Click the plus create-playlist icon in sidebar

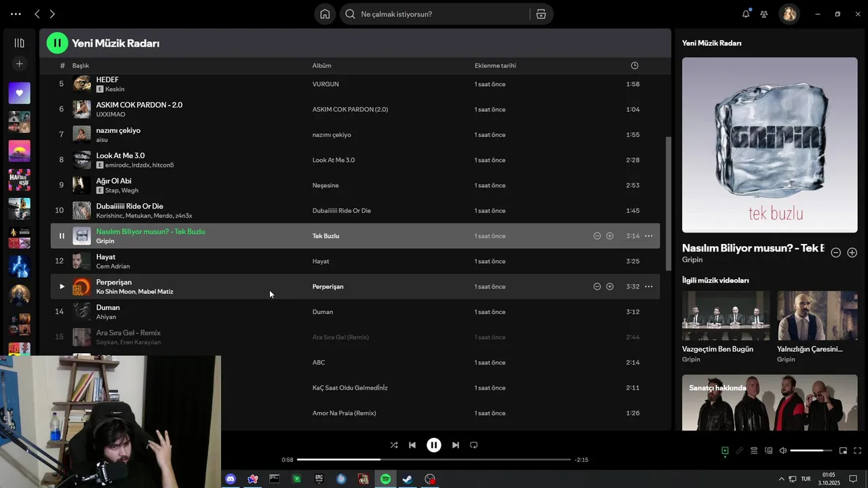19,64
